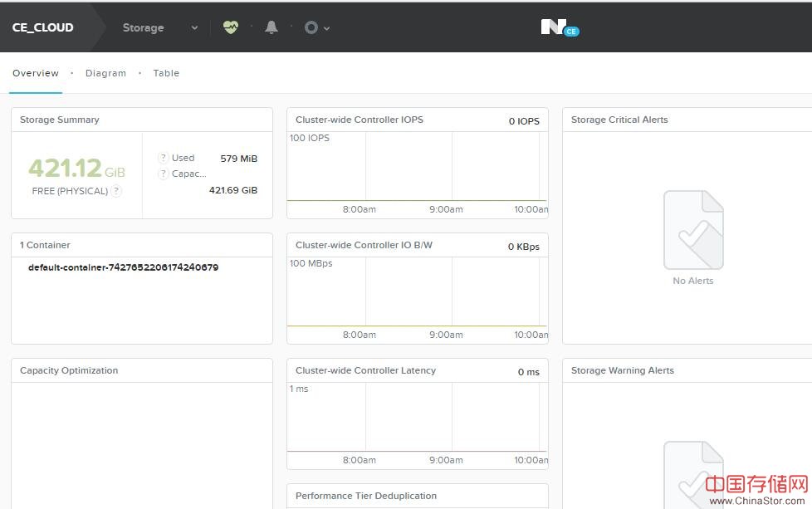
Task: Click the Performance Tier Deduplication panel title
Action: point(366,496)
